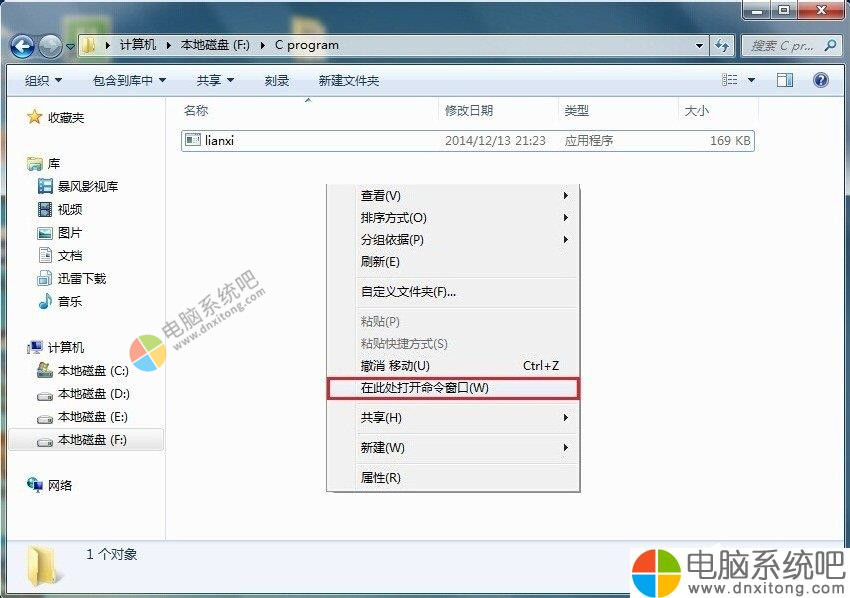The width and height of the screenshot is (850, 598).
Task: Click the change view icon
Action: click(x=729, y=80)
